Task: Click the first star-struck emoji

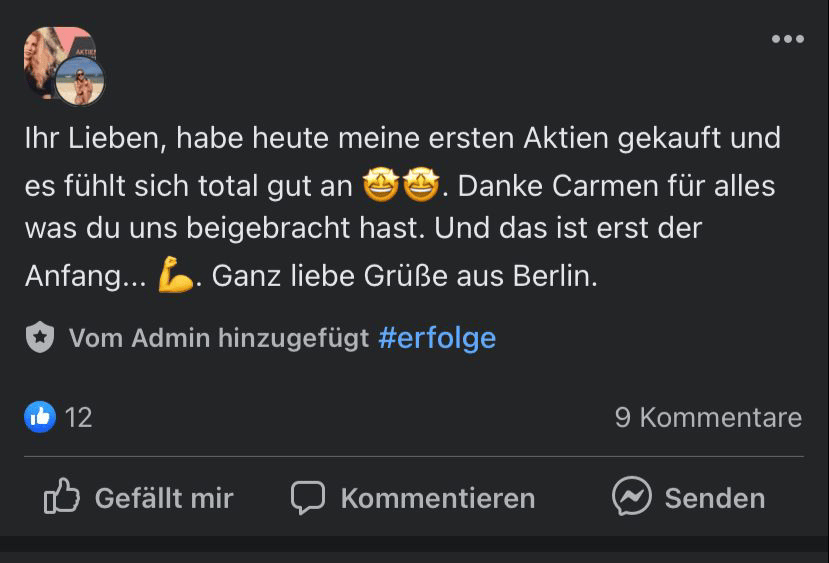Action: click(381, 185)
